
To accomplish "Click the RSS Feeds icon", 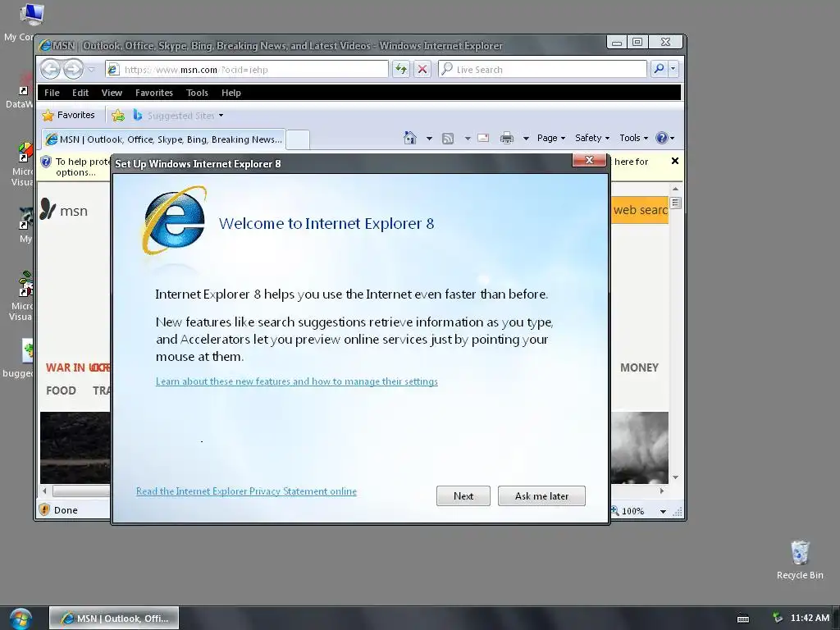I will click(448, 138).
